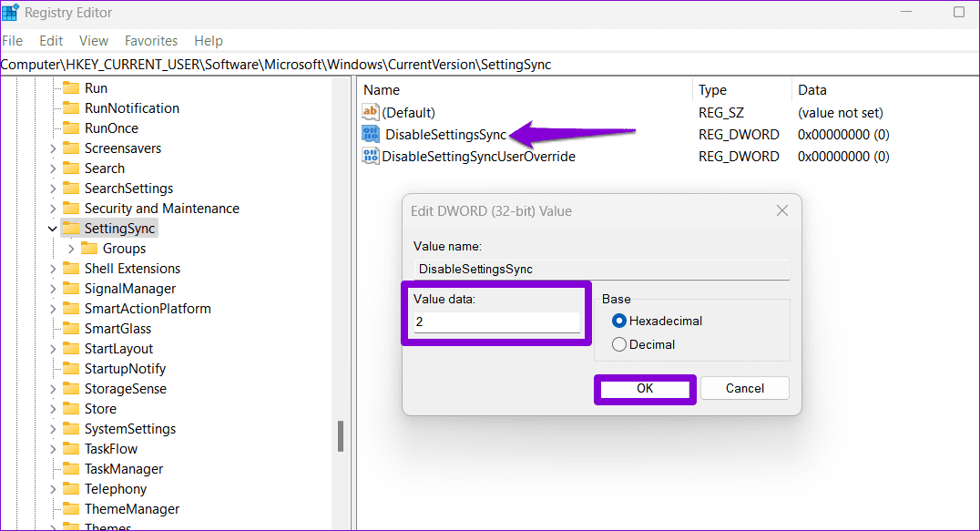The height and width of the screenshot is (531, 980).
Task: Click the Screensavers folder icon
Action: click(71, 148)
